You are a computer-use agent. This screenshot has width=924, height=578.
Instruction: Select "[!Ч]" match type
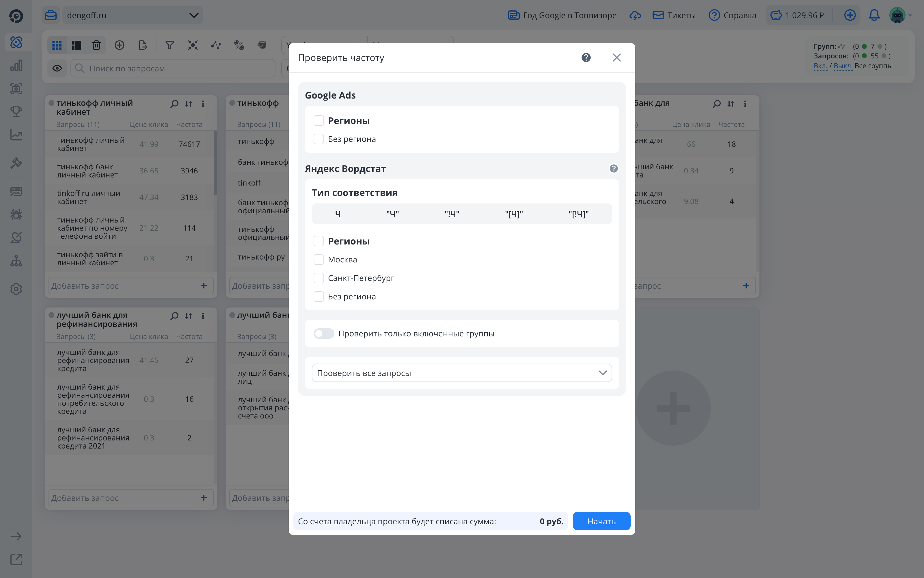(x=578, y=214)
